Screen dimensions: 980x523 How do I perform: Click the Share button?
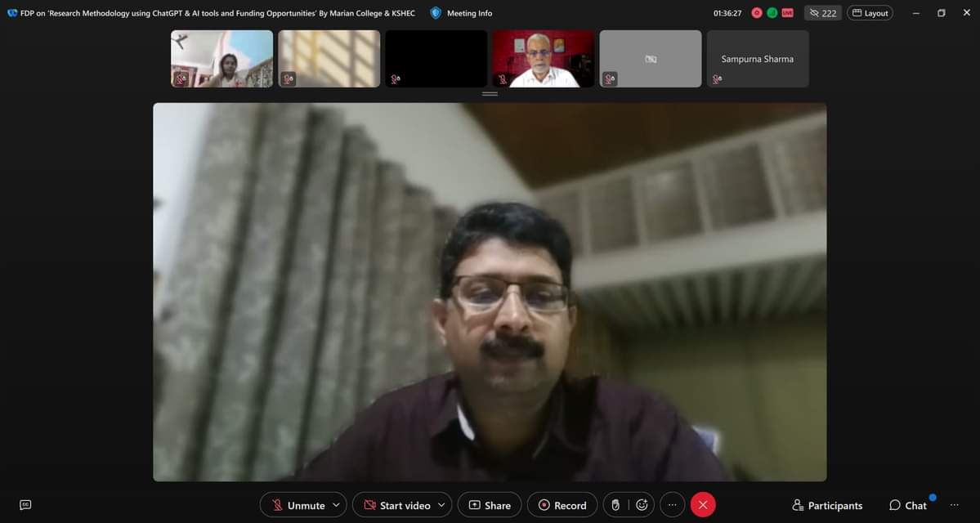tap(490, 505)
